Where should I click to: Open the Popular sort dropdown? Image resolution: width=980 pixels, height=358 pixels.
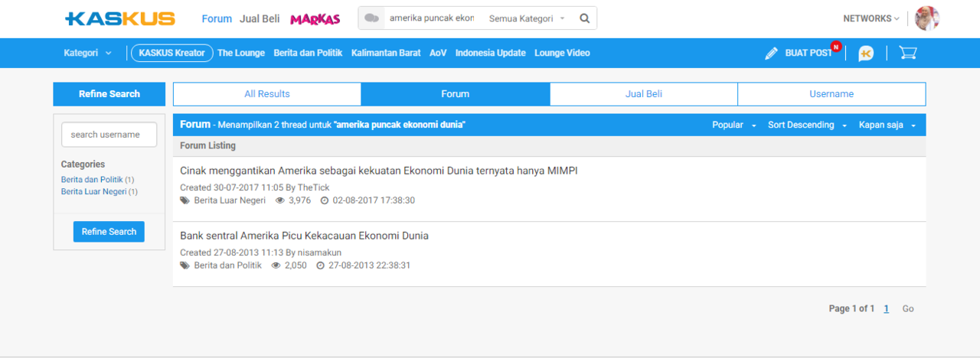click(734, 125)
